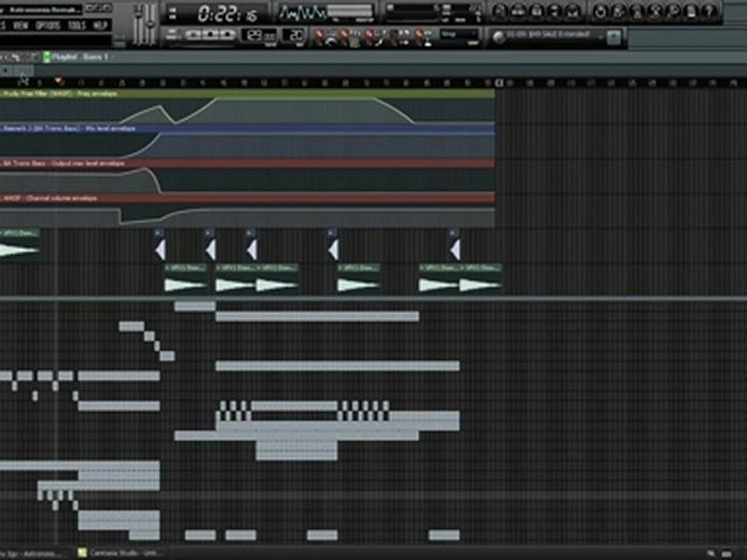Select the Output max level envelope clip
The height and width of the screenshot is (560, 747).
point(247,177)
